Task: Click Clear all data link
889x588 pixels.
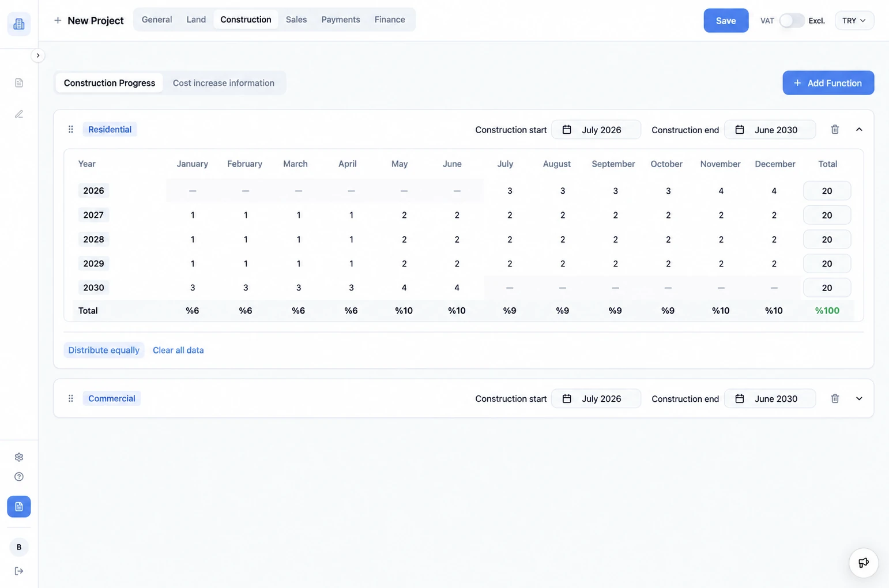Action: [178, 350]
